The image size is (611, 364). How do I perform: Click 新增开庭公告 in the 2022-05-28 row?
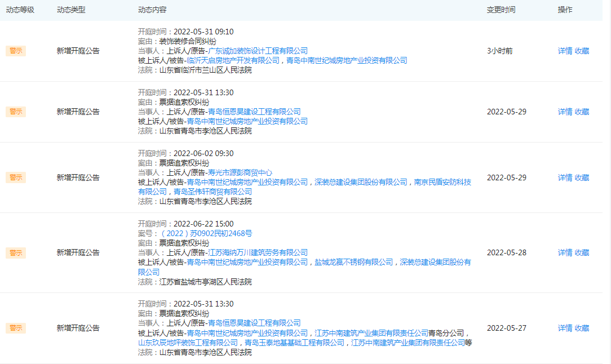(x=78, y=252)
